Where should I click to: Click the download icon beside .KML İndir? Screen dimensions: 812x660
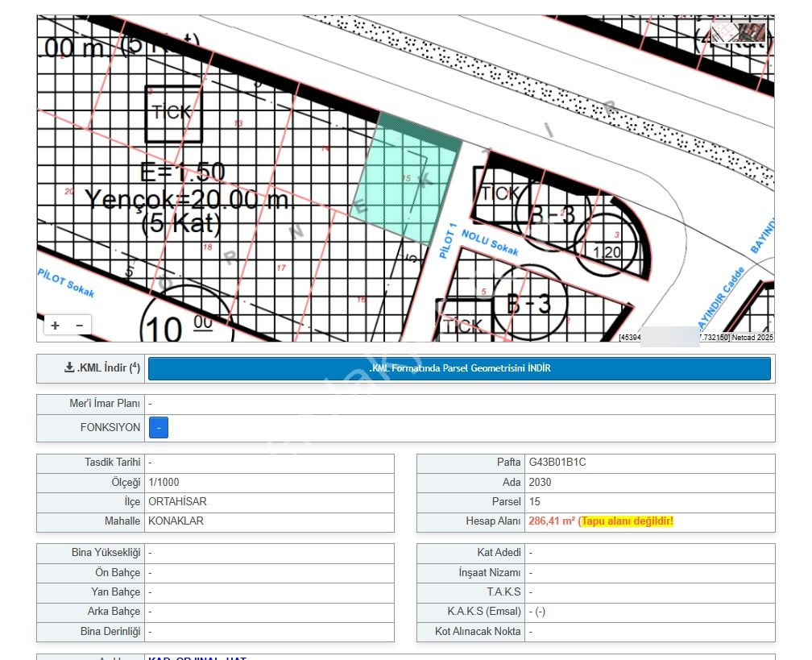point(69,368)
